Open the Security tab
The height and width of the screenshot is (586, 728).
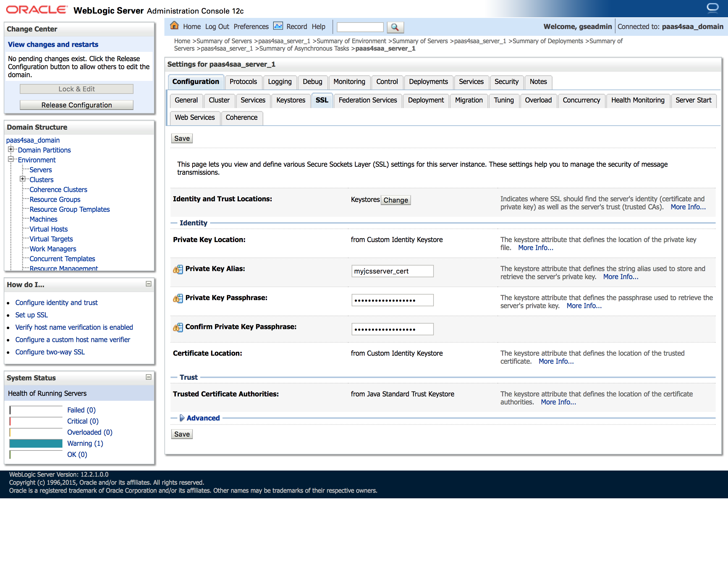click(x=506, y=82)
